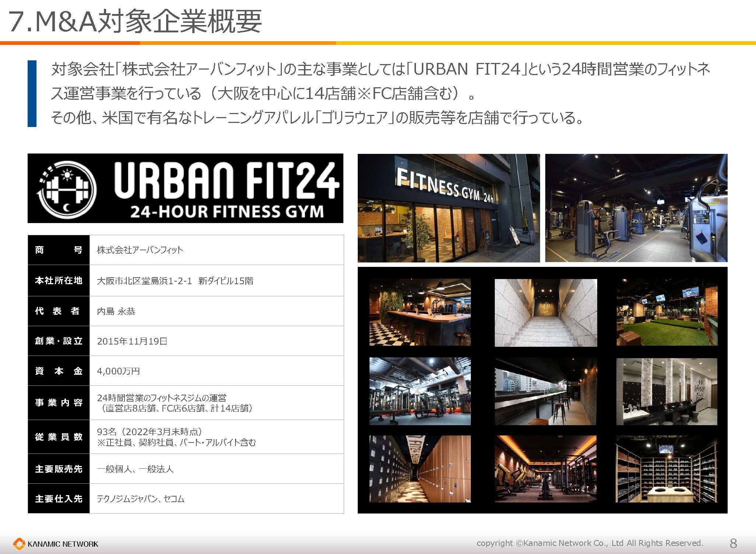Select the orange-lit cardio area photo

545,469
